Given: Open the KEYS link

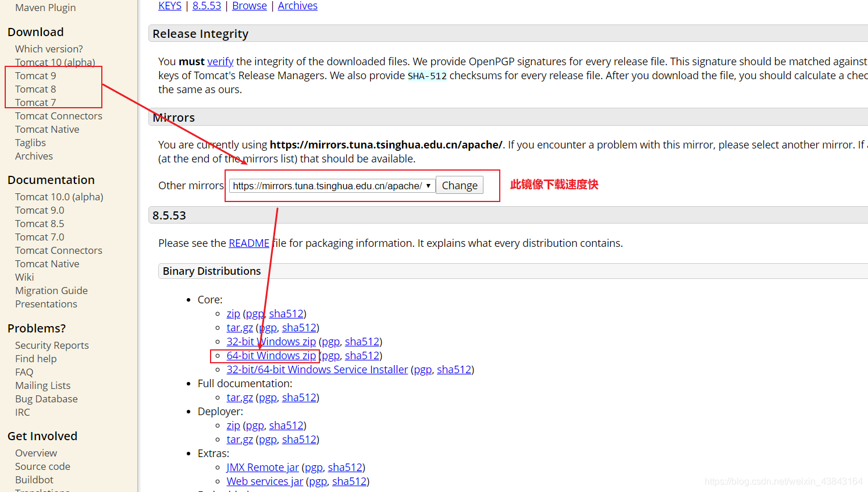Looking at the screenshot, I should coord(170,6).
